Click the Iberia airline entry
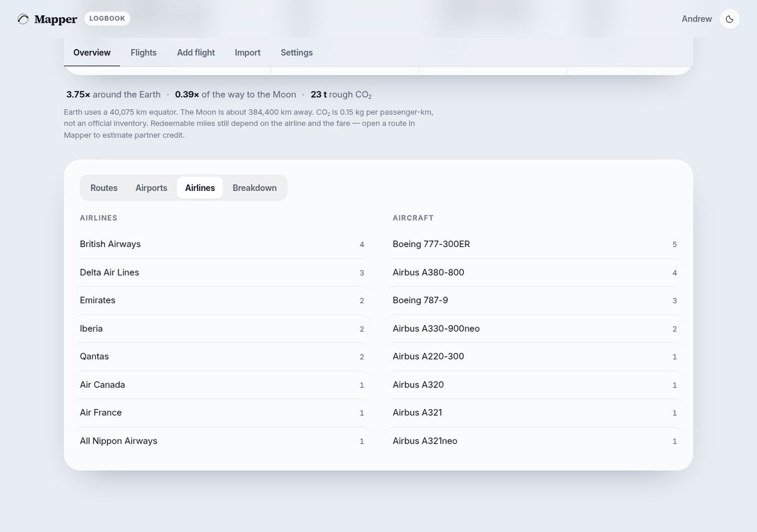The height and width of the screenshot is (532, 757). coord(222,328)
